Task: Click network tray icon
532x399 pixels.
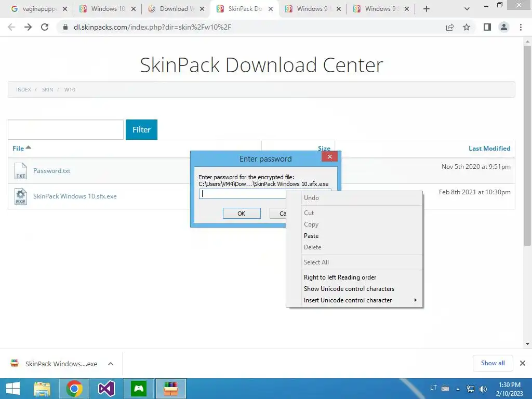Action: click(x=471, y=389)
